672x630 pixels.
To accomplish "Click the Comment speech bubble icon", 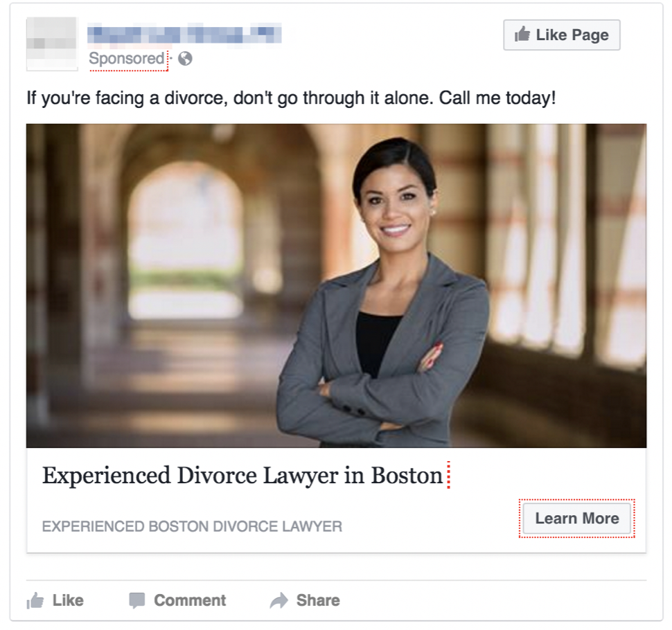I will 137,600.
